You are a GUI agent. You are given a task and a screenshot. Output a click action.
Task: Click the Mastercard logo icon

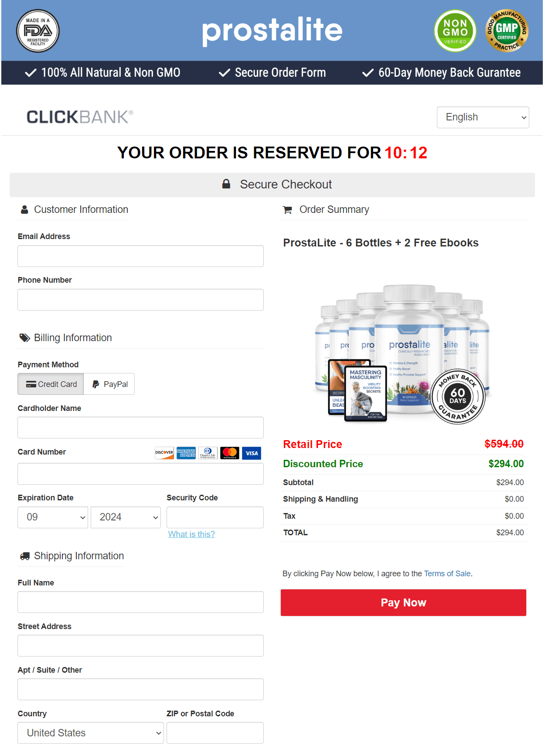point(230,453)
